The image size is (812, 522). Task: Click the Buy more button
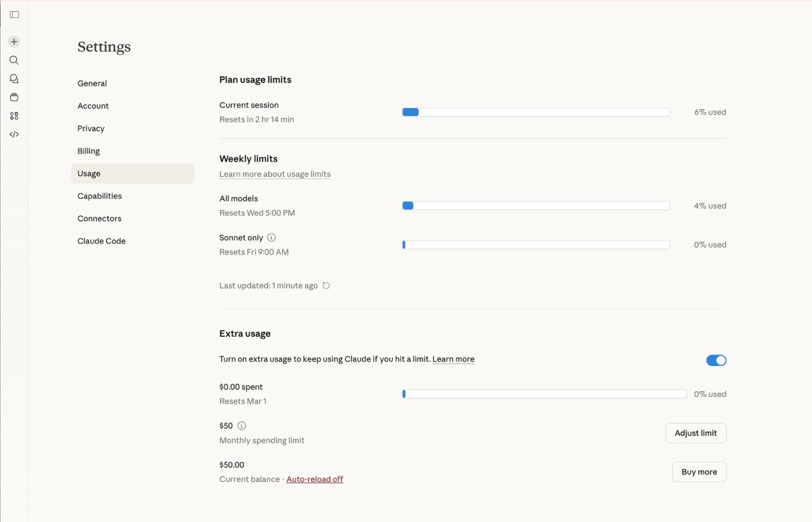point(698,472)
